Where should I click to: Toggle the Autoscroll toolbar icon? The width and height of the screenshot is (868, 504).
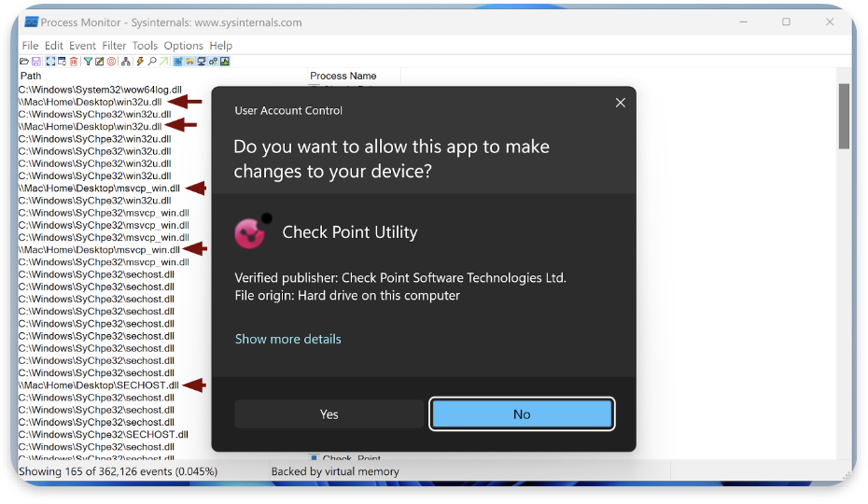coord(62,62)
